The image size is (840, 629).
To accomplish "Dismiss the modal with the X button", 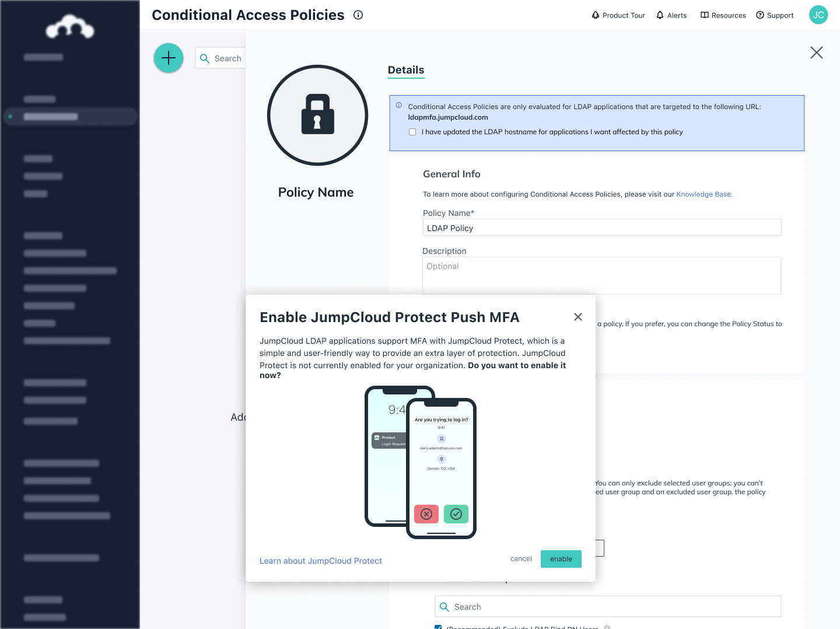I will [x=577, y=317].
